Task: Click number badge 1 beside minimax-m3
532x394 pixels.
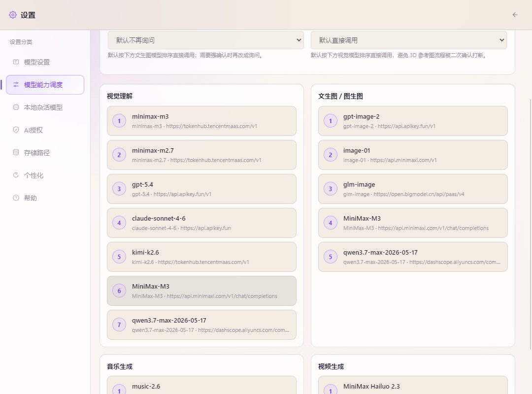Action: click(119, 121)
